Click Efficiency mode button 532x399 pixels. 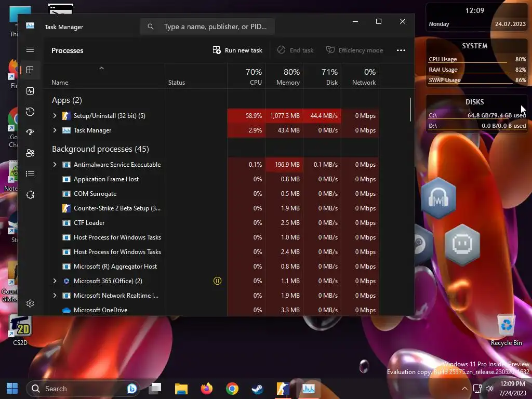[x=354, y=50]
